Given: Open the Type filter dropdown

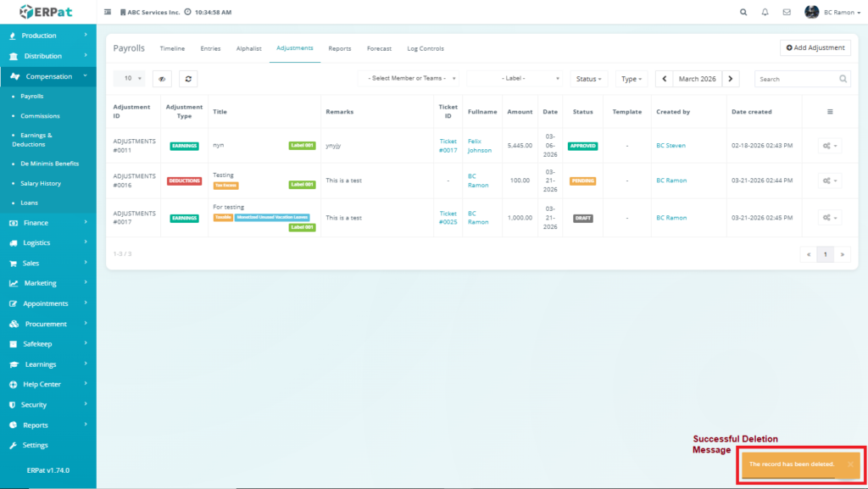Looking at the screenshot, I should pyautogui.click(x=632, y=79).
